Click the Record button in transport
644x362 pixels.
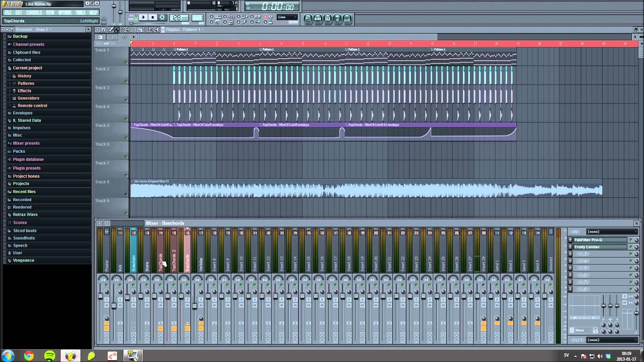pyautogui.click(x=163, y=17)
